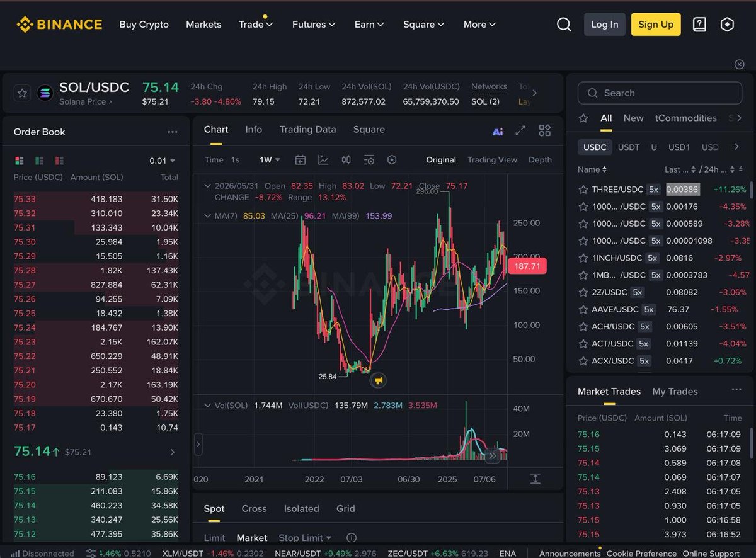Open the go-to-date calendar icon
The width and height of the screenshot is (756, 558).
[x=301, y=160]
